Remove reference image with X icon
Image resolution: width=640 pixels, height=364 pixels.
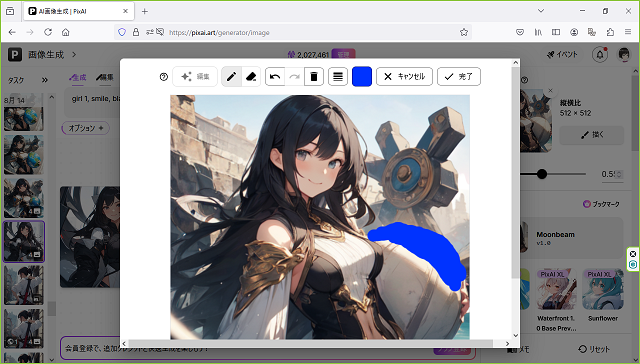pyautogui.click(x=550, y=91)
